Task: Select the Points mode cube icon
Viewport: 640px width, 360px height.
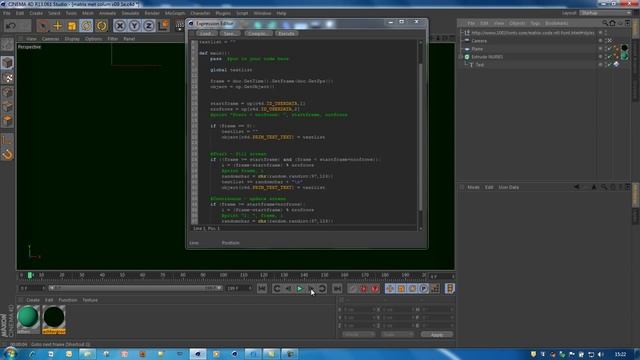Action: [x=7, y=92]
